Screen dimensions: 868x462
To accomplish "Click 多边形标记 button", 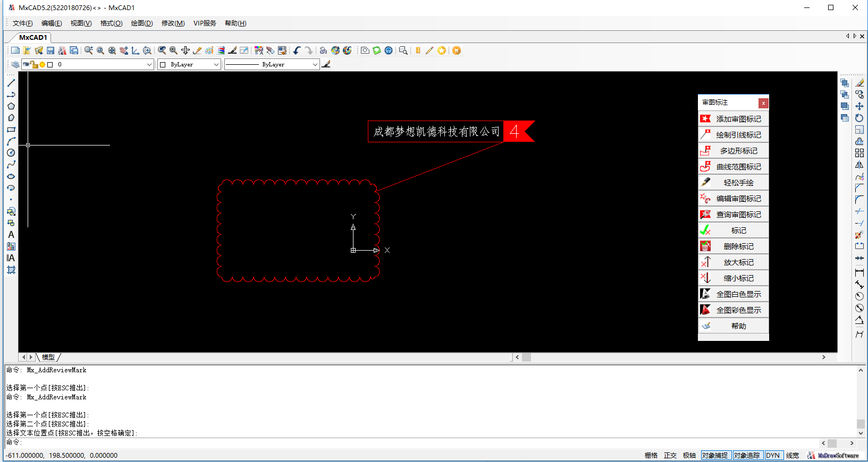I will pyautogui.click(x=734, y=151).
